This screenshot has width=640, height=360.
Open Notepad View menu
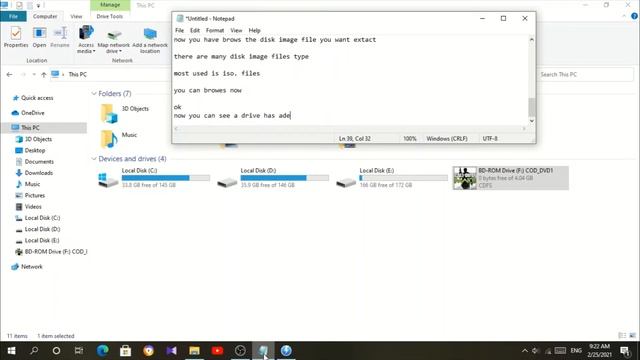point(236,30)
